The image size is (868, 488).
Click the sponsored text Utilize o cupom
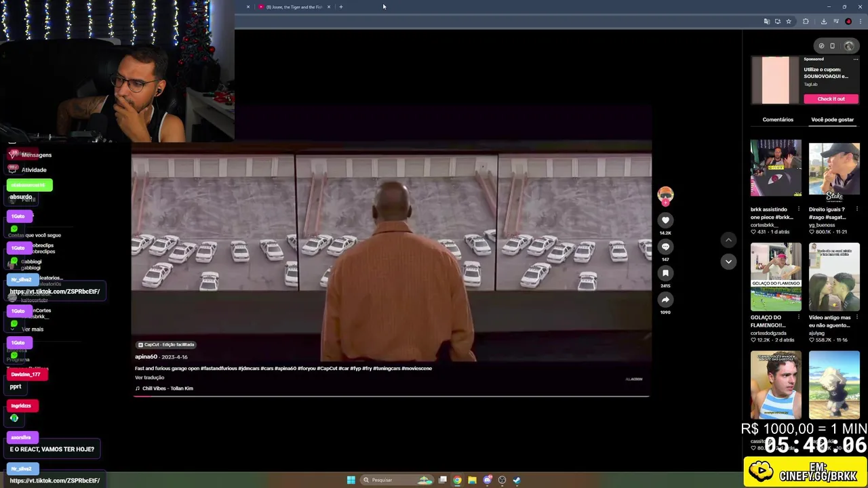[x=826, y=73]
